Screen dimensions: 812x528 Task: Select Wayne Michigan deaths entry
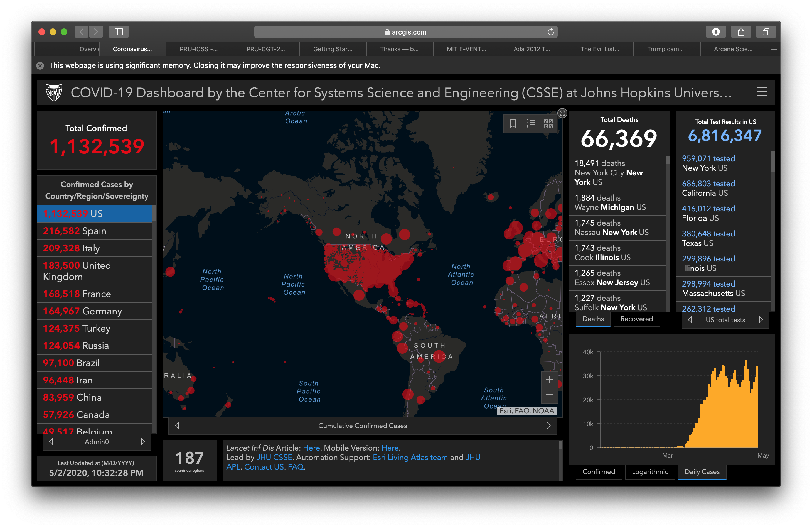click(617, 202)
